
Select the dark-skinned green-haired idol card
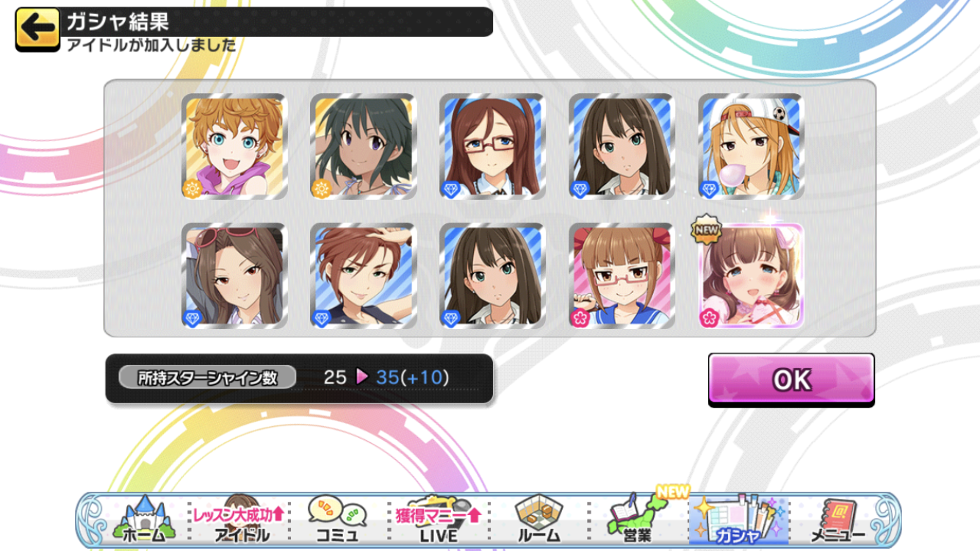tap(364, 146)
